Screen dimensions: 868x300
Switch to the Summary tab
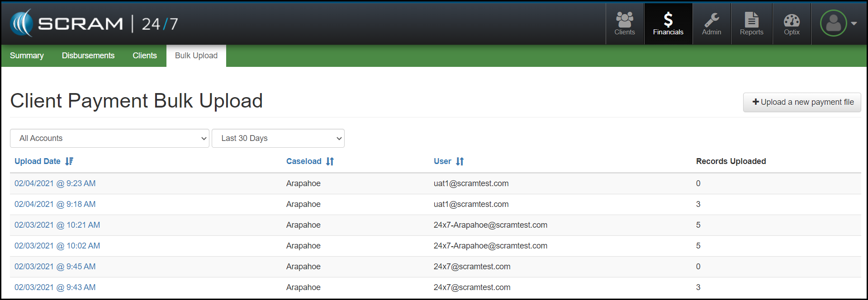tap(27, 56)
